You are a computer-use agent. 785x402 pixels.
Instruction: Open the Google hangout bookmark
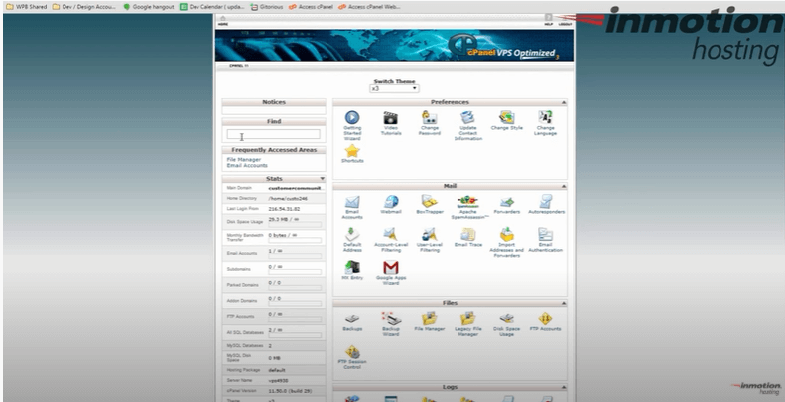point(149,7)
